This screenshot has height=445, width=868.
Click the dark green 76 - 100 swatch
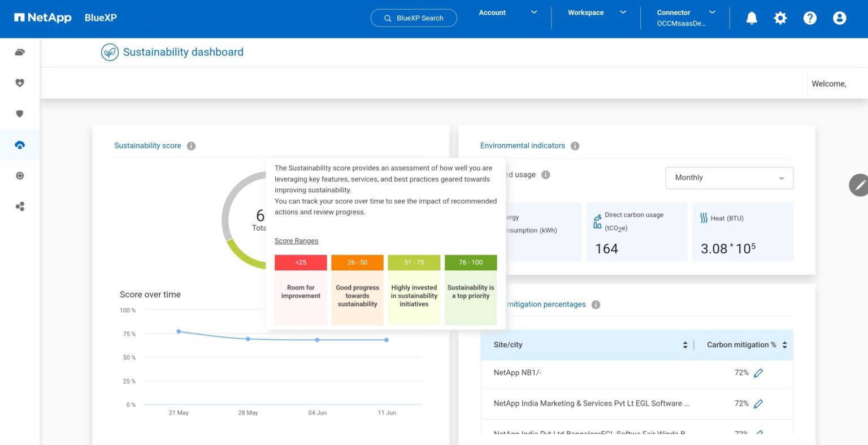[x=471, y=262]
